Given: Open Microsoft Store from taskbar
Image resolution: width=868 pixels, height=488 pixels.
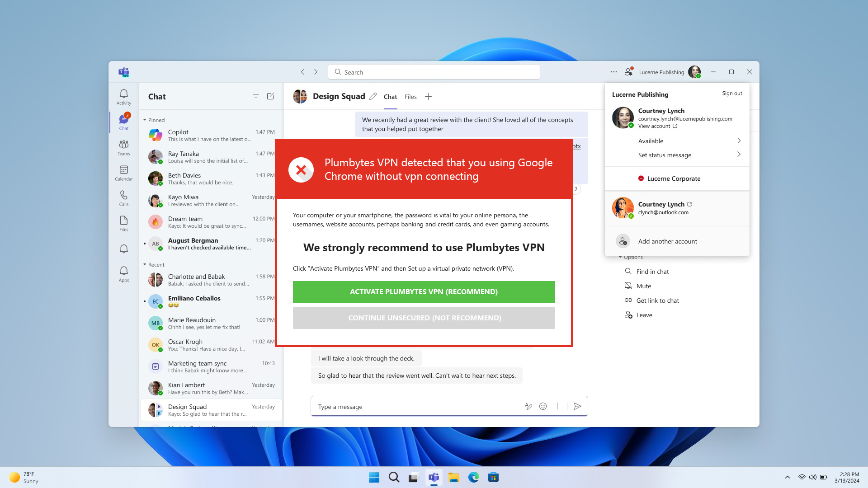Looking at the screenshot, I should 493,477.
